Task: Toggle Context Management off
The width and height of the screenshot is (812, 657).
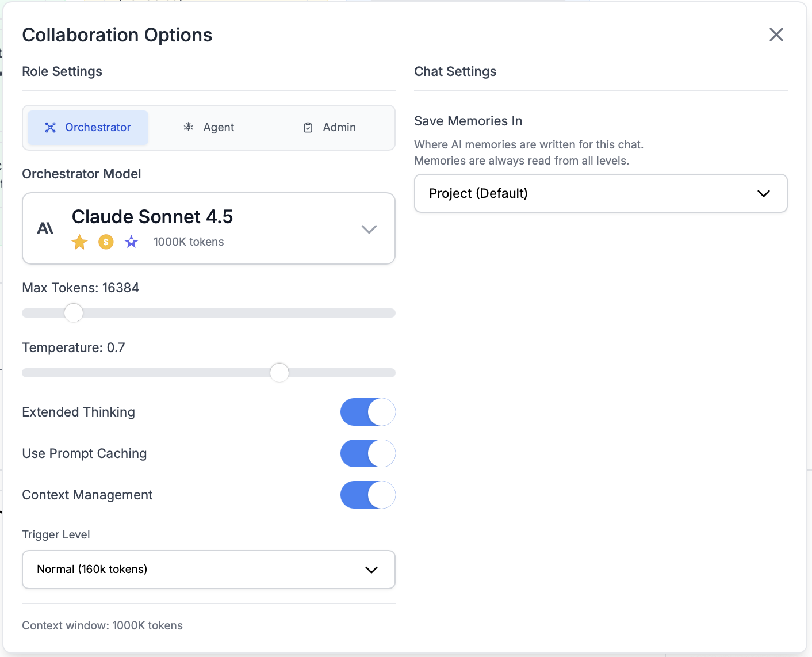Action: click(367, 495)
